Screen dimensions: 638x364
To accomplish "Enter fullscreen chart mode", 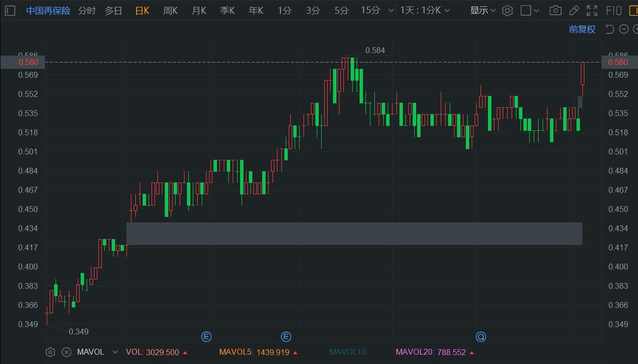I will coord(592,10).
